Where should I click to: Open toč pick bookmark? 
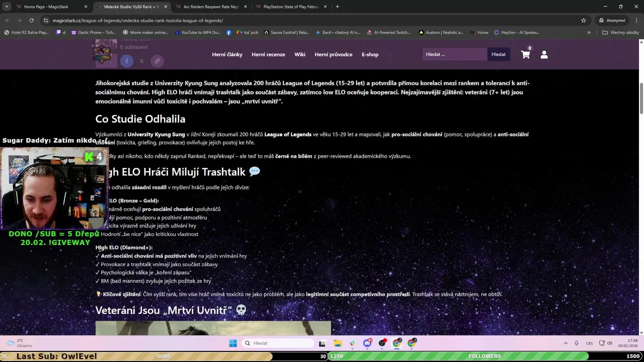pos(247,33)
